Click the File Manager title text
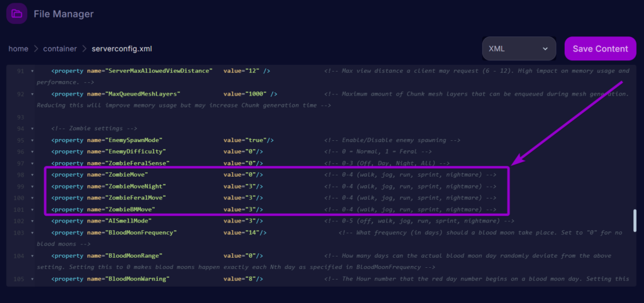This screenshot has height=303, width=644. pyautogui.click(x=64, y=14)
